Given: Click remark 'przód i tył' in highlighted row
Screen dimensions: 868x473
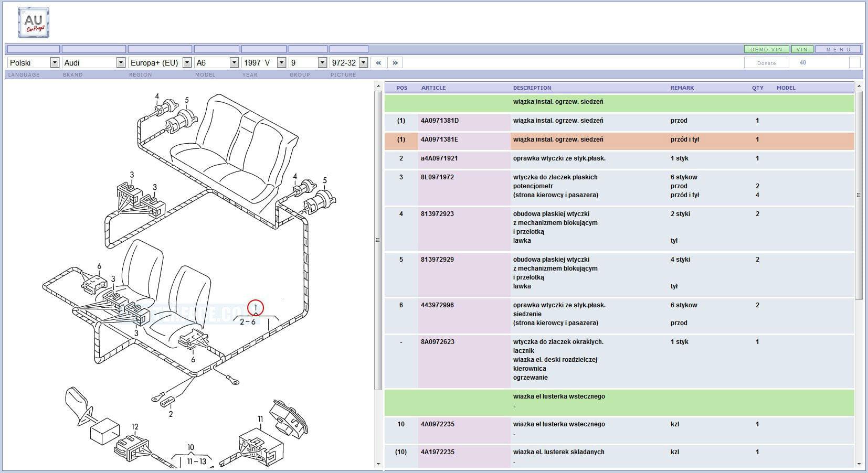Looking at the screenshot, I should pyautogui.click(x=684, y=139).
